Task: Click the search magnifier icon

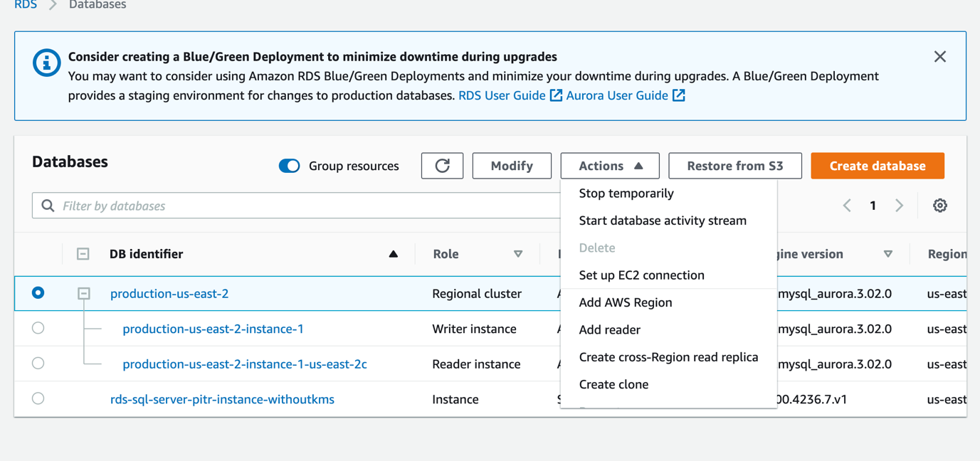Action: 48,206
